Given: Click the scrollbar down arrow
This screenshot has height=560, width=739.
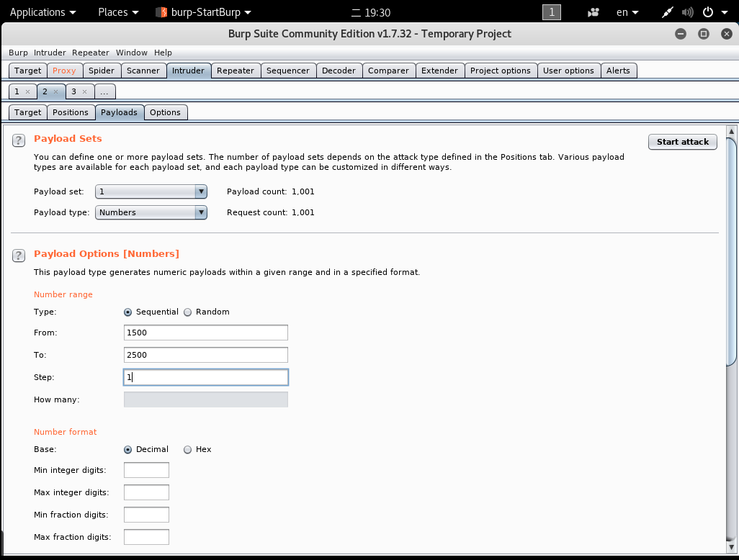Looking at the screenshot, I should pyautogui.click(x=732, y=547).
